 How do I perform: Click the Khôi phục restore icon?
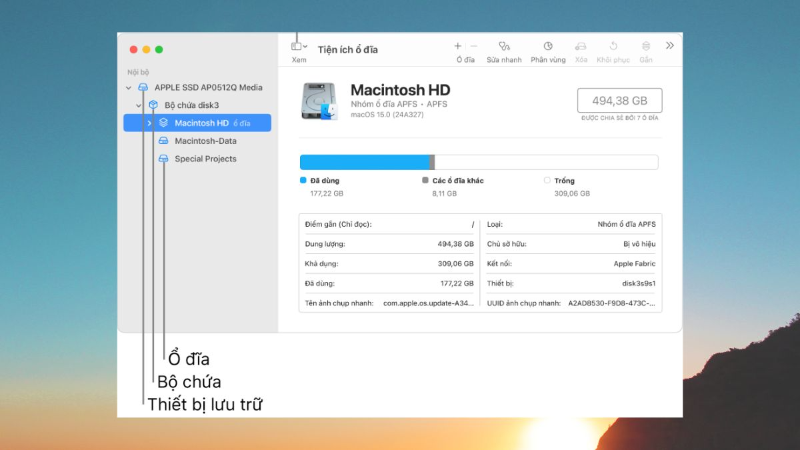(613, 46)
